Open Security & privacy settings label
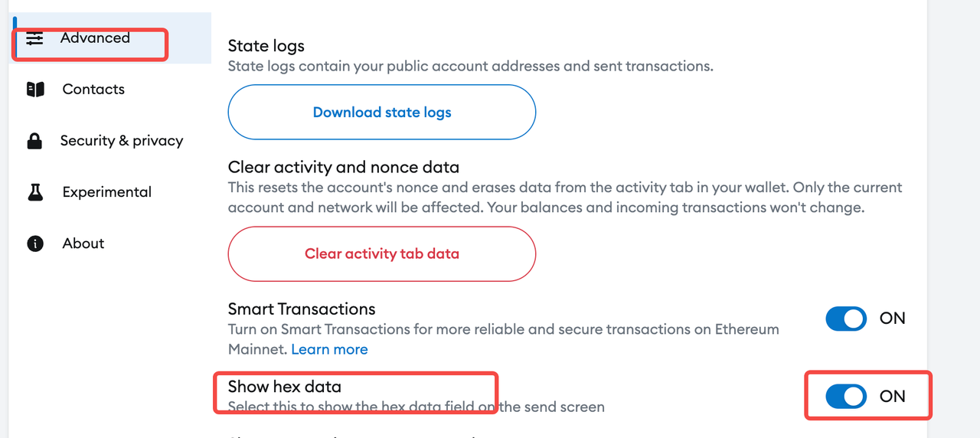Viewport: 980px width, 438px height. tap(122, 141)
